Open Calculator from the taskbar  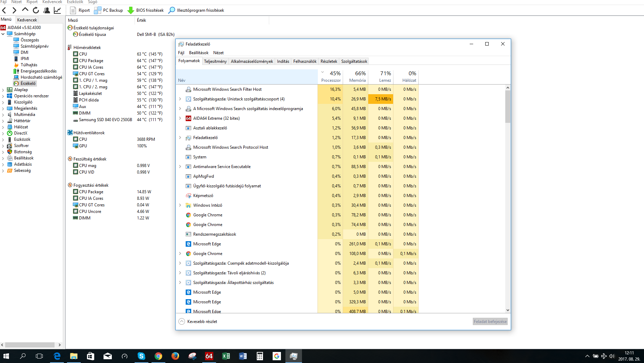(x=260, y=356)
